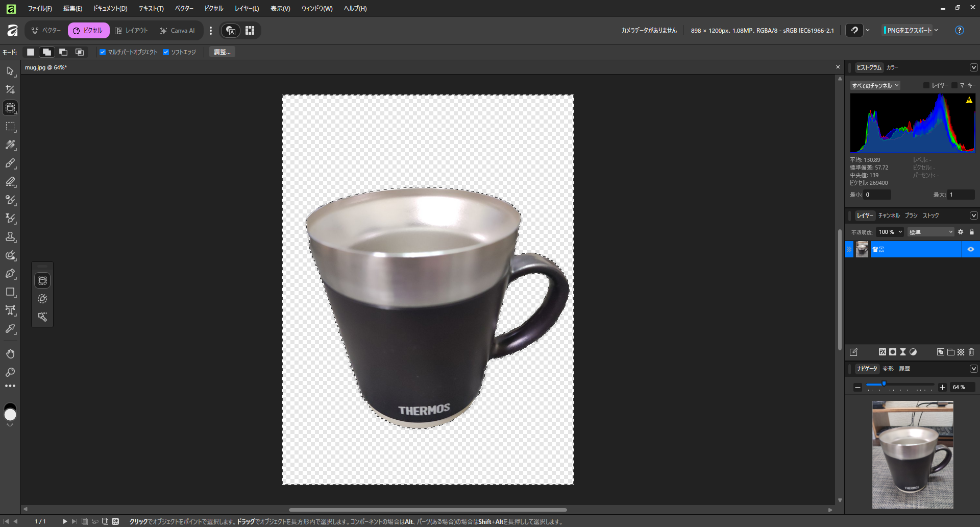This screenshot has width=980, height=527.
Task: Select the Text frame tool
Action: (10, 310)
